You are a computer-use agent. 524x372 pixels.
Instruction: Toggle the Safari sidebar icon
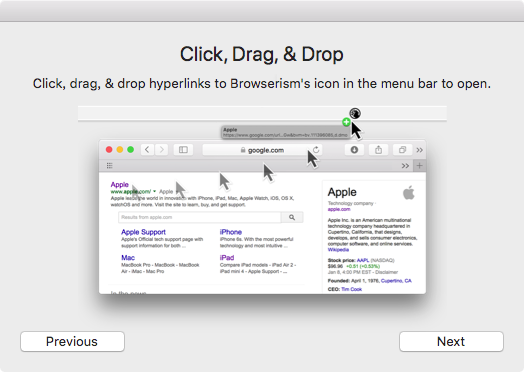pos(183,149)
